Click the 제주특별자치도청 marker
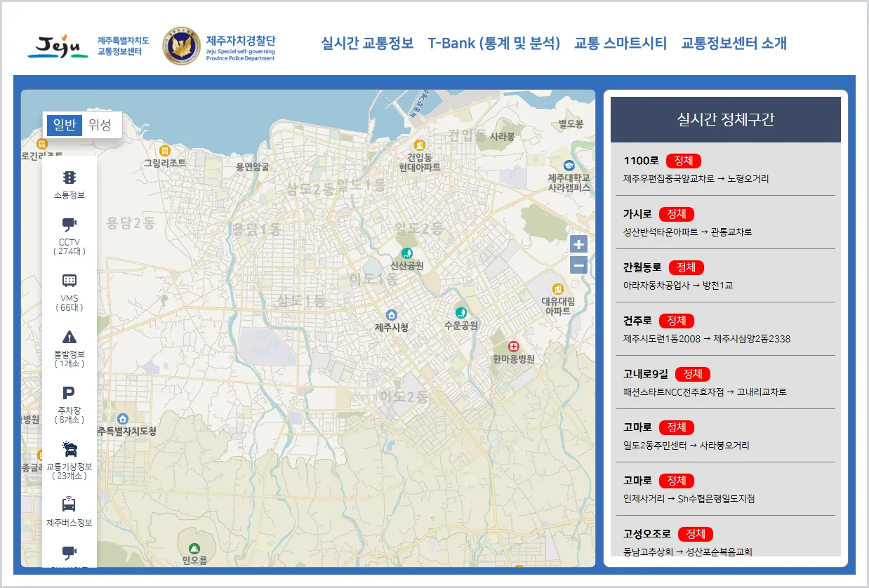 click(x=124, y=419)
